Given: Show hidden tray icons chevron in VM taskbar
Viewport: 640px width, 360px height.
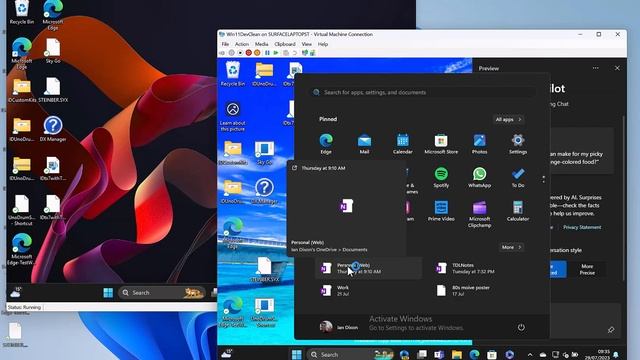Looking at the screenshot, I should [529, 355].
